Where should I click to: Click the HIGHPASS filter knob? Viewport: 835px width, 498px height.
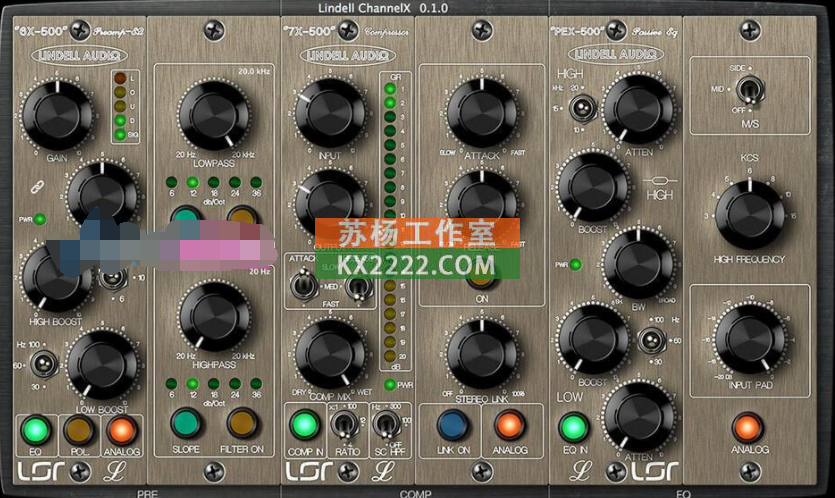[x=214, y=316]
